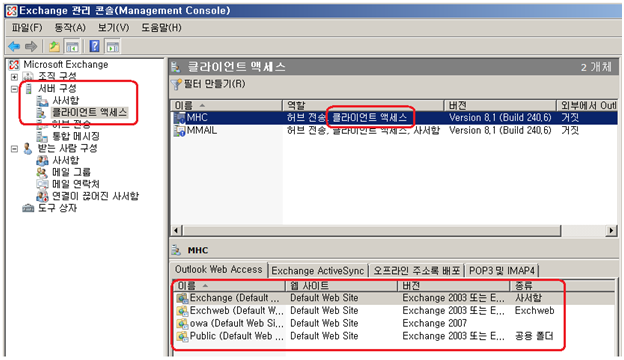This screenshot has width=624, height=360.
Task: Switch to 오프라인 주소록 배포 tab
Action: point(416,271)
